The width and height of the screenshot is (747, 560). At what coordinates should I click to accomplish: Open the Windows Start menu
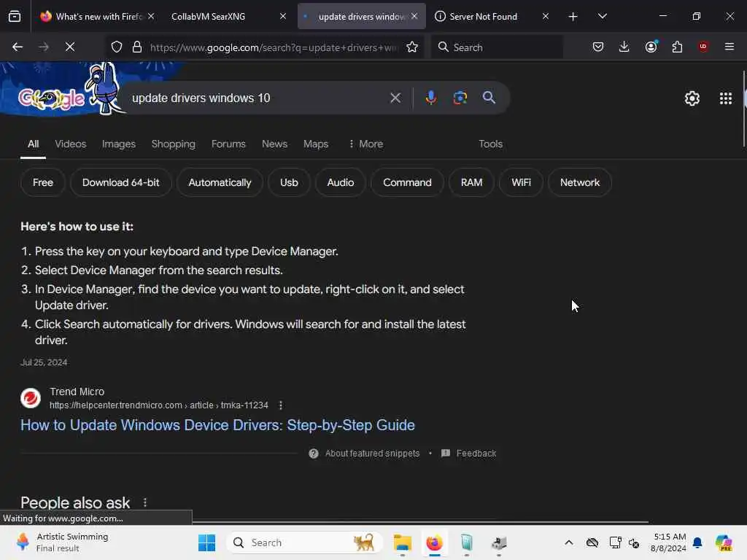(x=206, y=542)
